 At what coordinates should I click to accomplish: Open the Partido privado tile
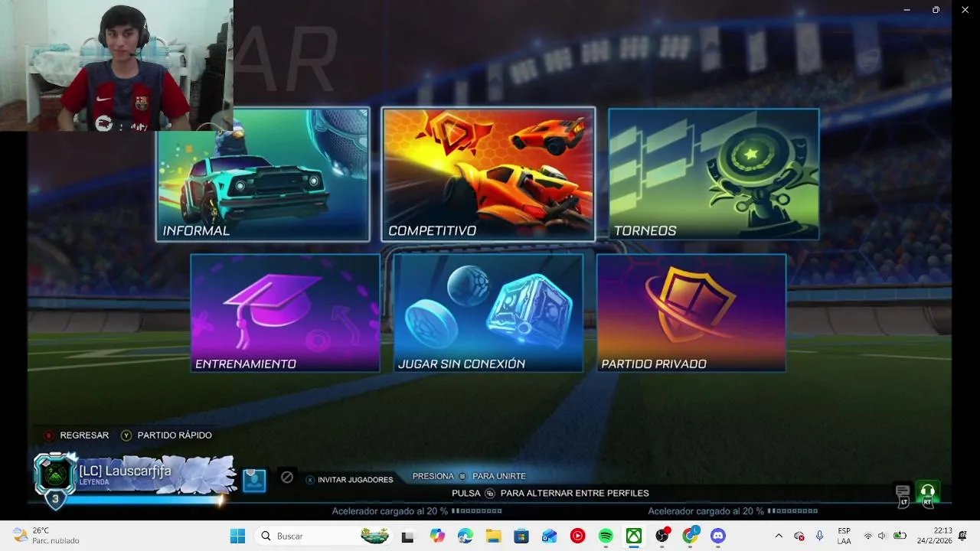click(691, 313)
